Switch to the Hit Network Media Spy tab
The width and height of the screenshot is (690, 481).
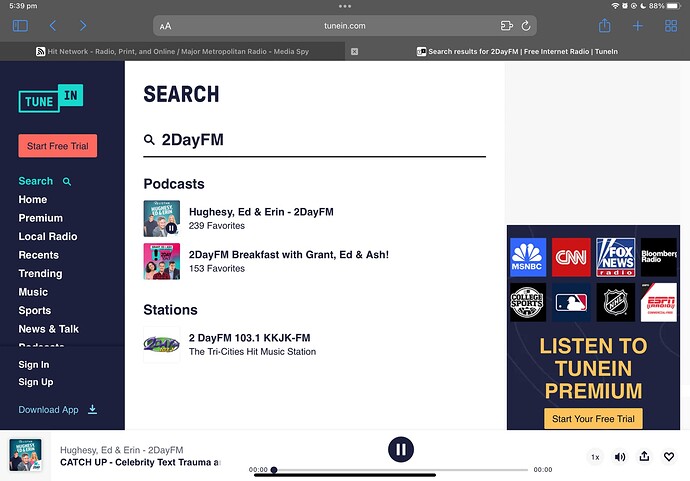[172, 51]
